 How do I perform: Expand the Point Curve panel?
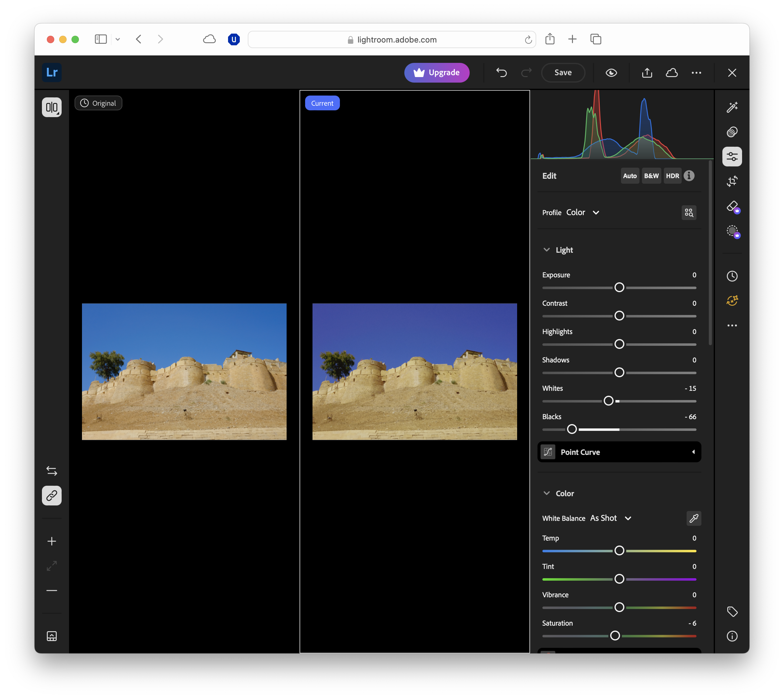(x=619, y=452)
